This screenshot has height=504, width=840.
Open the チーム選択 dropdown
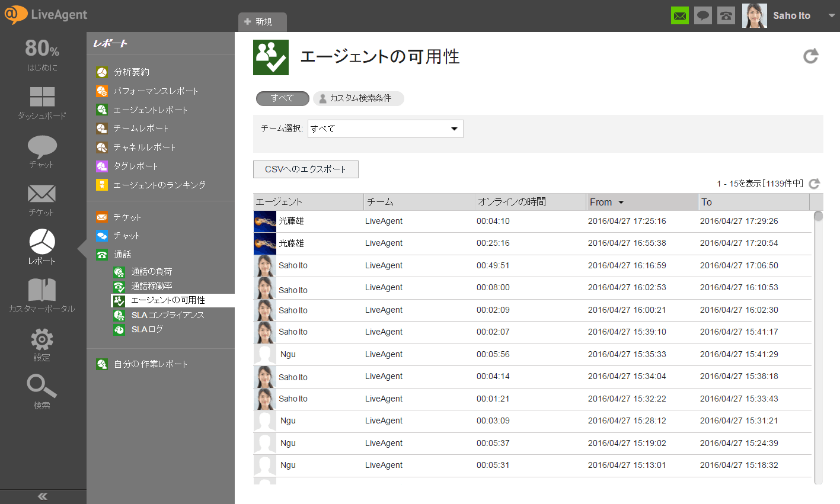click(385, 129)
